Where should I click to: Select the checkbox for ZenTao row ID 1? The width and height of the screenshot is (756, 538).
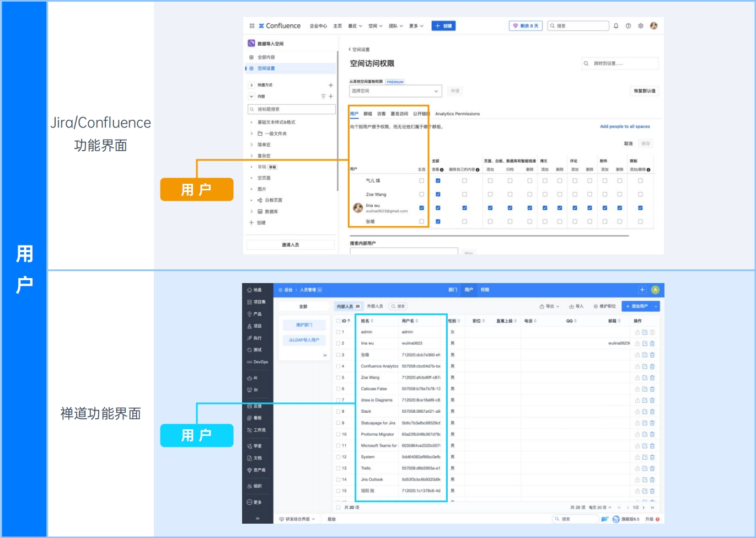339,332
